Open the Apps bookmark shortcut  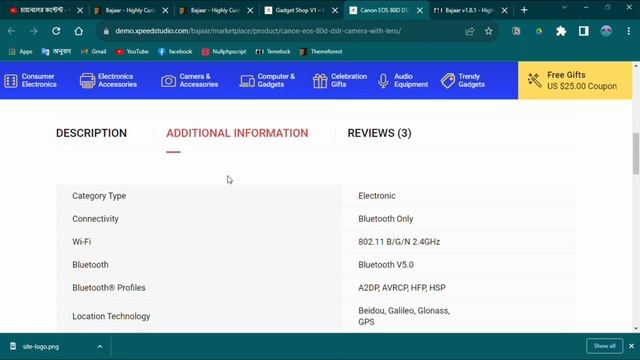tap(20, 52)
